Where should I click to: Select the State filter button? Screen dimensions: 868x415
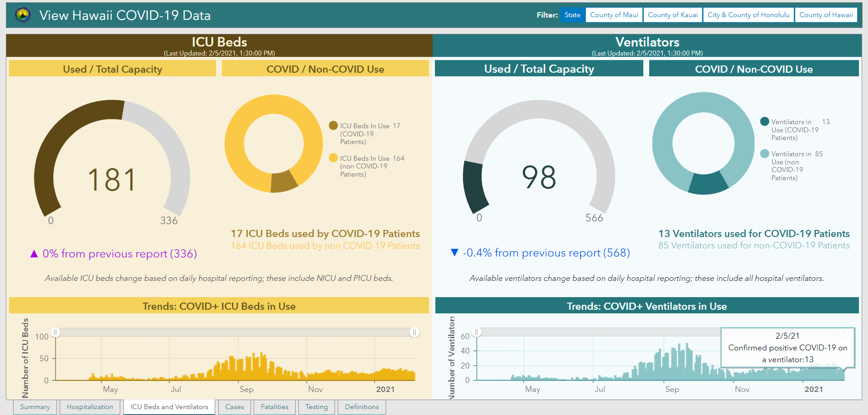[x=572, y=15]
